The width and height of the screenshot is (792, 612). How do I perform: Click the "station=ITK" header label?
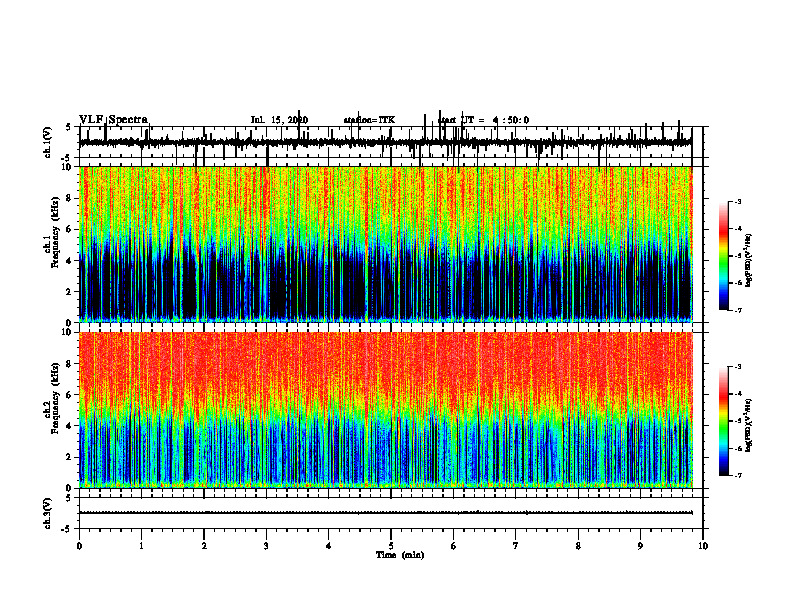[x=369, y=120]
